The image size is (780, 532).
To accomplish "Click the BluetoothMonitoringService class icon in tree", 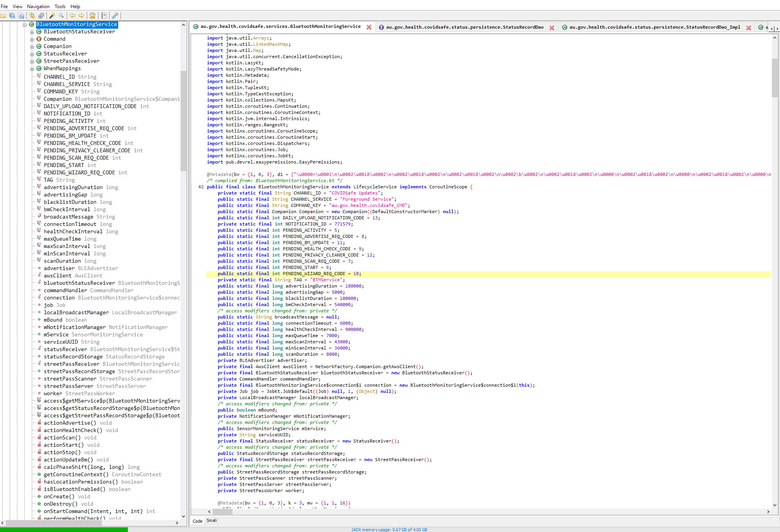I will tap(32, 24).
